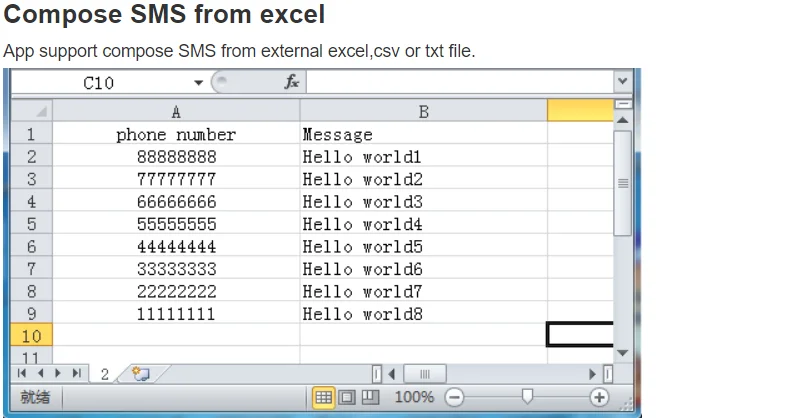Switch to Page Break Preview icon
The width and height of the screenshot is (796, 418).
coord(371,397)
